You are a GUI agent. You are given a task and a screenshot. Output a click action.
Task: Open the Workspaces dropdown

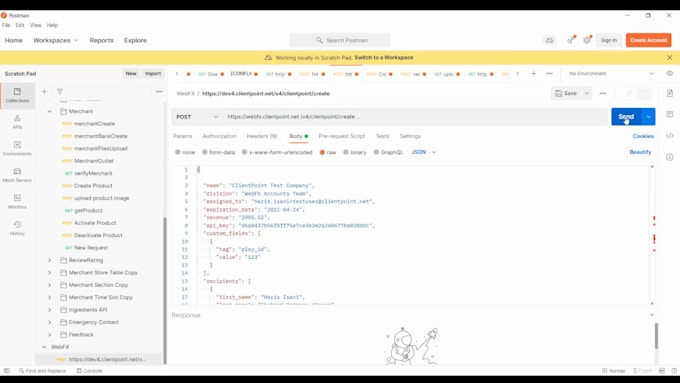click(56, 40)
